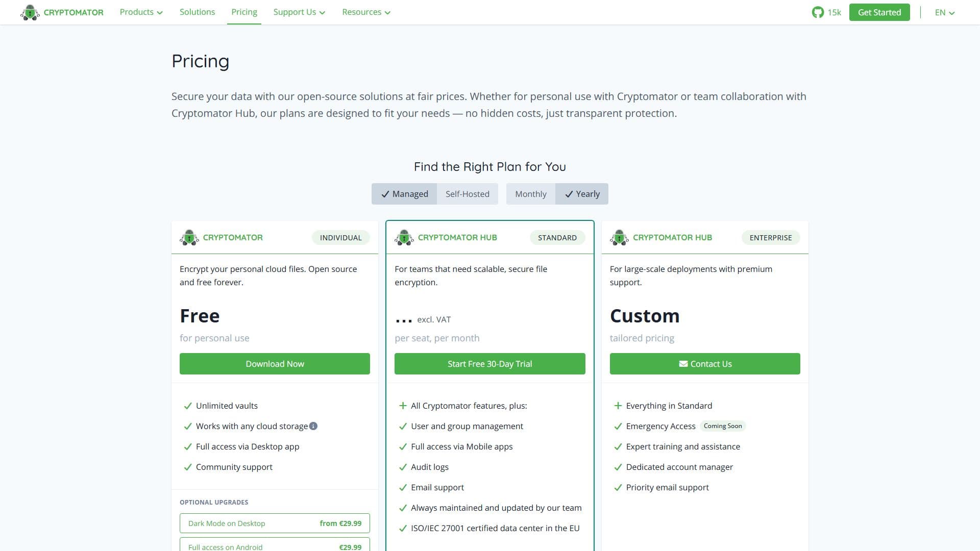The width and height of the screenshot is (980, 551).
Task: Click the checkmark beside User and group management
Action: click(x=403, y=427)
